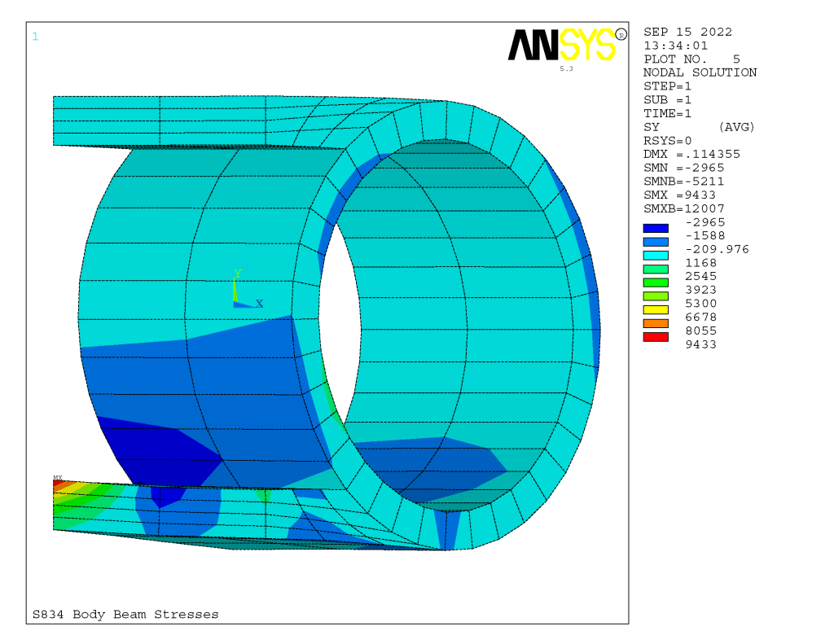This screenshot has height=644, width=834.
Task: Select the window number 1 label
Action: pos(35,36)
